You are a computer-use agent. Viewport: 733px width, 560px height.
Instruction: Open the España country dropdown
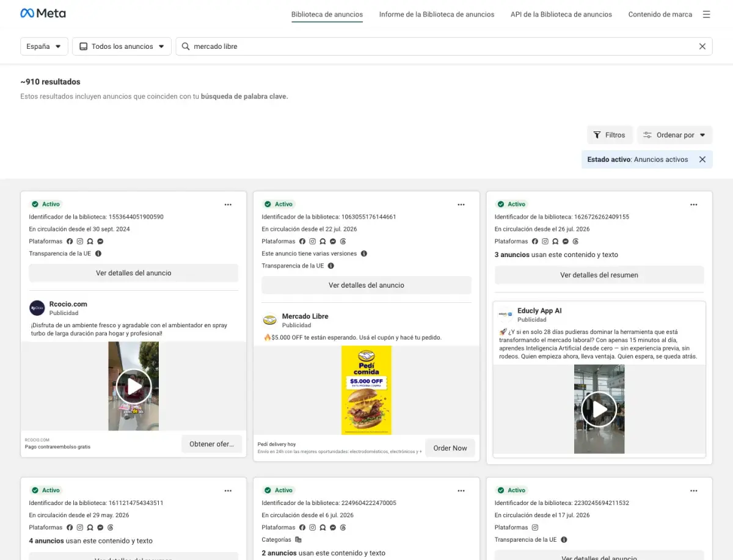coord(44,46)
